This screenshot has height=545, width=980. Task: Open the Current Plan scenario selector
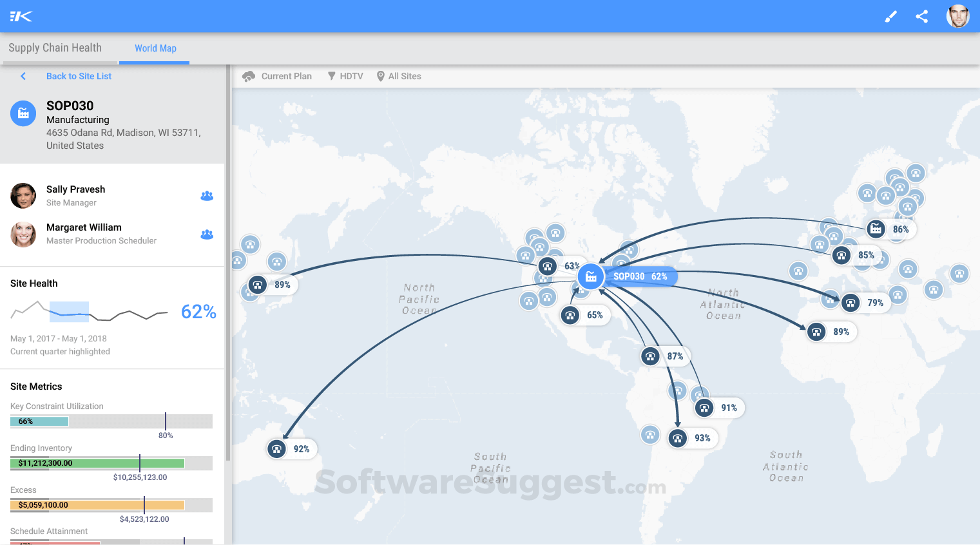tap(285, 76)
